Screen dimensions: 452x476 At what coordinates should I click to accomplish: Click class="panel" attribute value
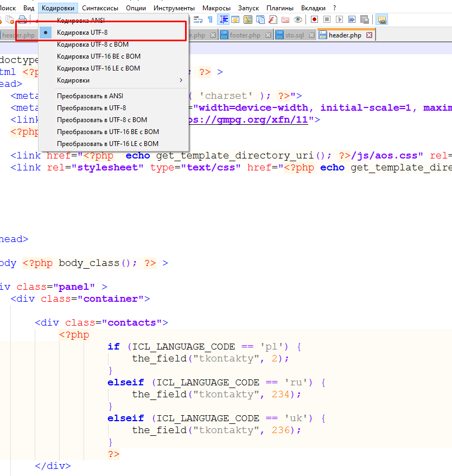(74, 287)
